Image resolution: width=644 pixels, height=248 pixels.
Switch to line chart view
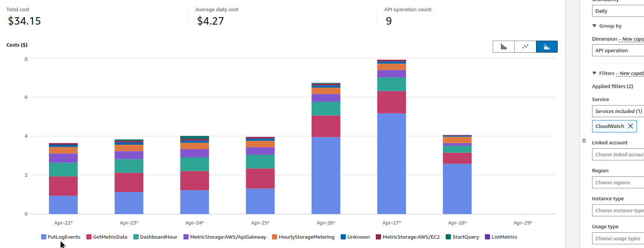tap(525, 47)
